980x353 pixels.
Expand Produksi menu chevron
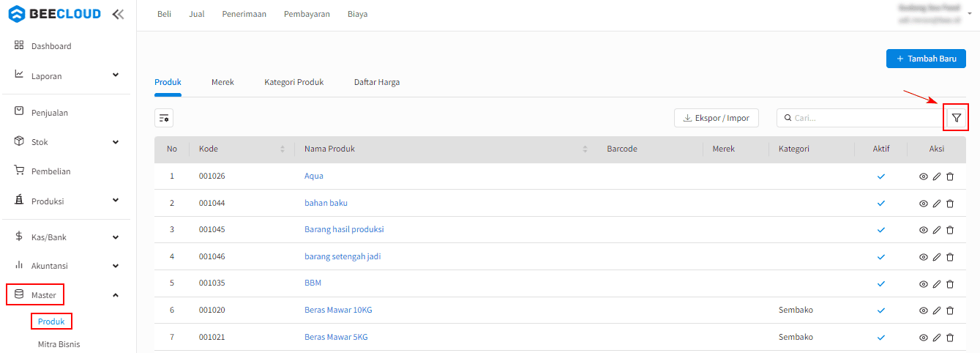116,200
